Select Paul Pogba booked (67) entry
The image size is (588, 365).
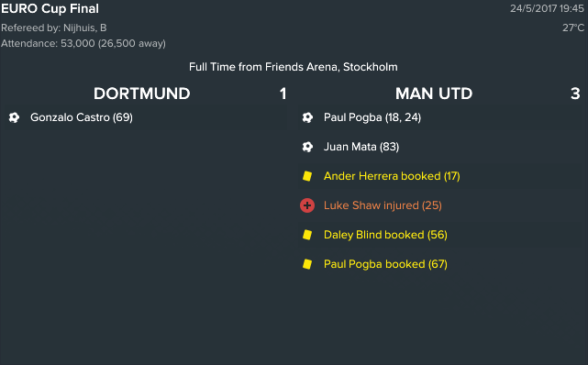385,264
